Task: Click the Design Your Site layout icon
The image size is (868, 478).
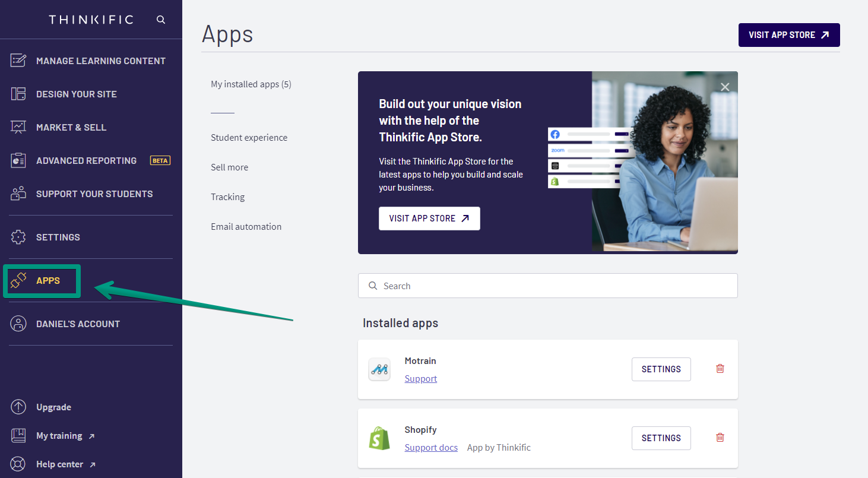Action: coord(18,94)
